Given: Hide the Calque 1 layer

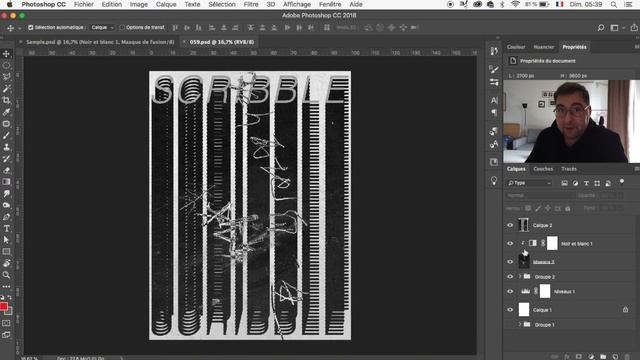Looking at the screenshot, I should pos(510,310).
